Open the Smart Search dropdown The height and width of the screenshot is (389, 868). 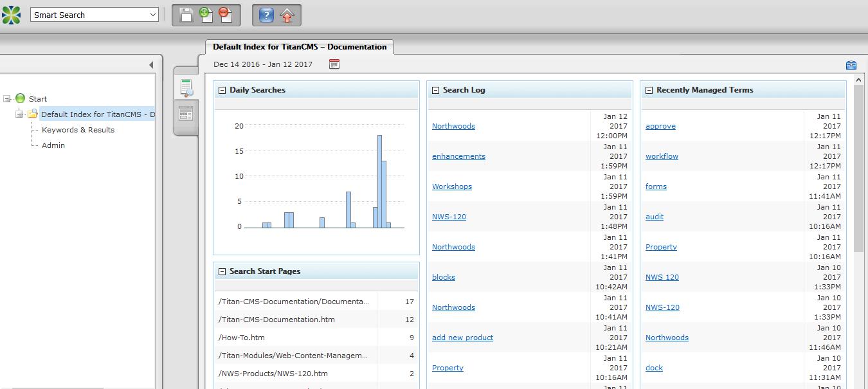[x=95, y=15]
